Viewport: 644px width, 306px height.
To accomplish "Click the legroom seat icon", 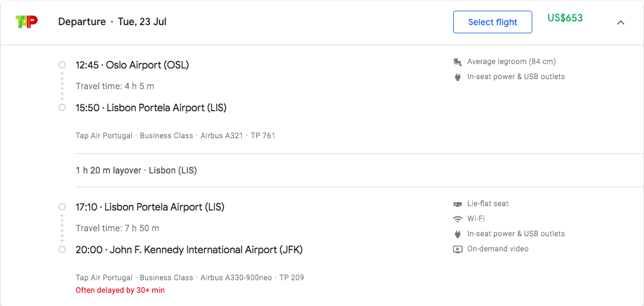I will click(x=458, y=62).
